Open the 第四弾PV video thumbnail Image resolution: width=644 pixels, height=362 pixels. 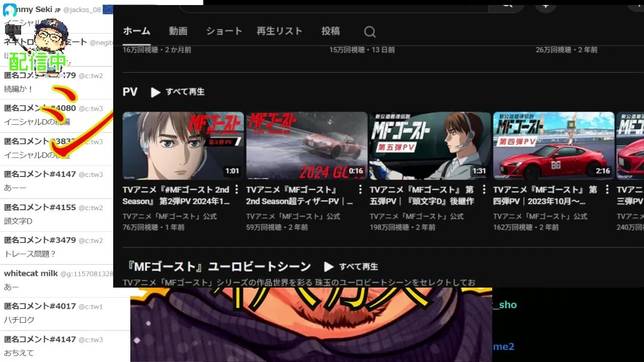[553, 146]
